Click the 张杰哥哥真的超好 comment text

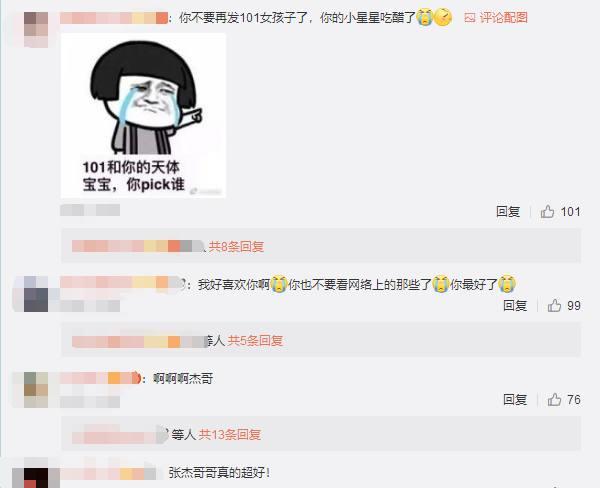[220, 473]
